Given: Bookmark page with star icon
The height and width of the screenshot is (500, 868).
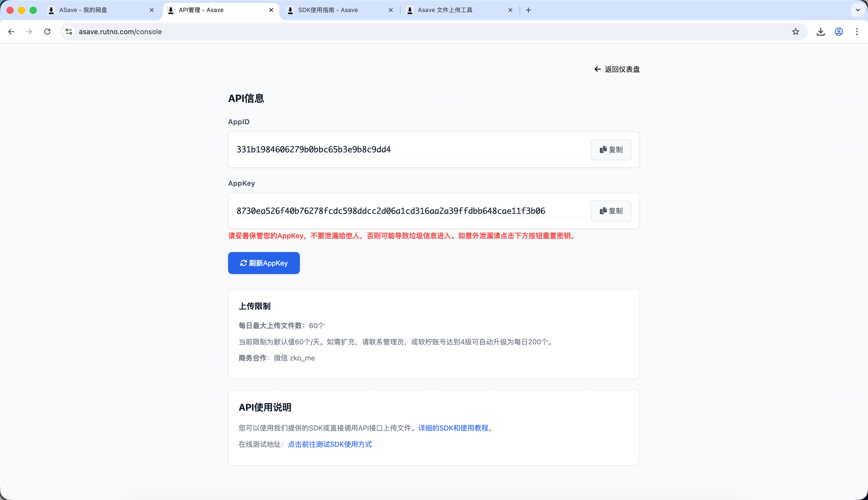Looking at the screenshot, I should 795,32.
